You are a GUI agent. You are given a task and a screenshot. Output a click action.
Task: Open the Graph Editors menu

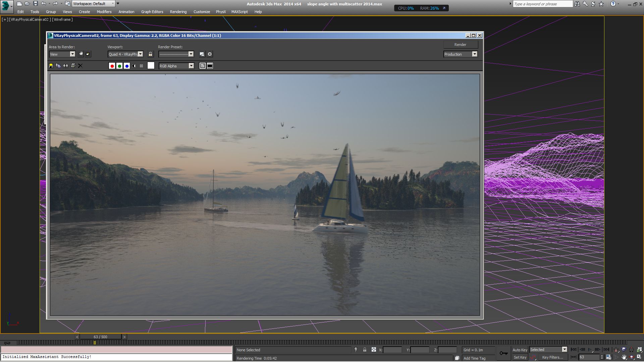point(152,12)
